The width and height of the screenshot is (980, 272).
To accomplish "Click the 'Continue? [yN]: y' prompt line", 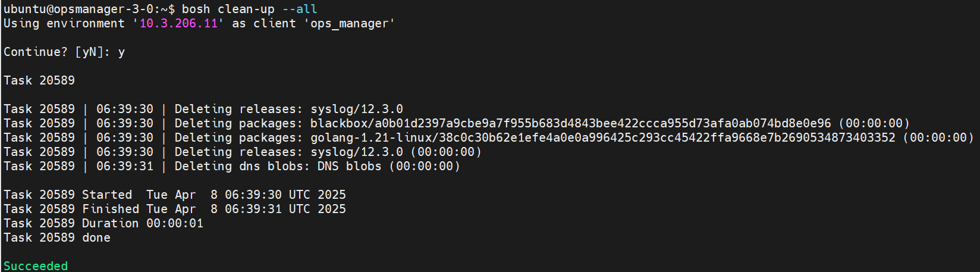I will [x=64, y=52].
